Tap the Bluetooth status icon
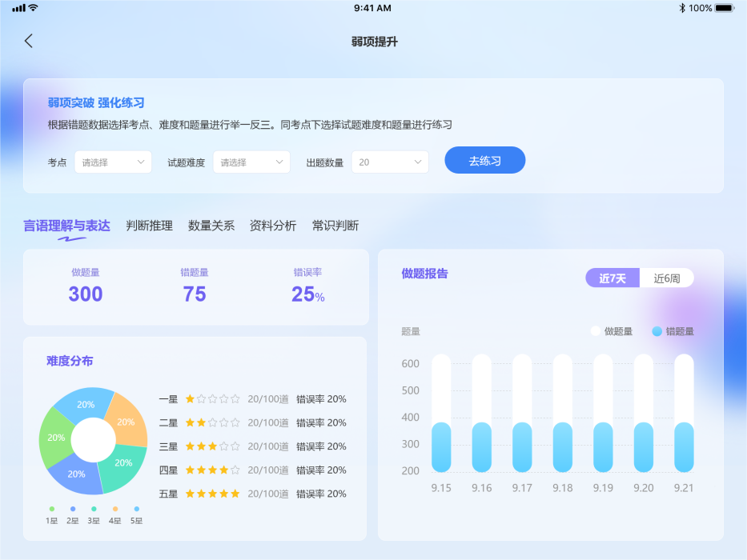This screenshot has width=747, height=560. (681, 8)
